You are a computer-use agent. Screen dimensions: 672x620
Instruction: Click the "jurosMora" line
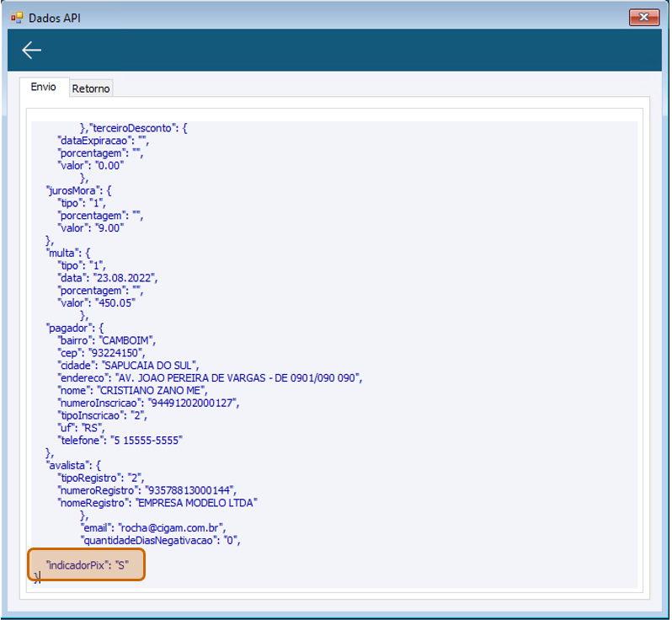(x=79, y=191)
